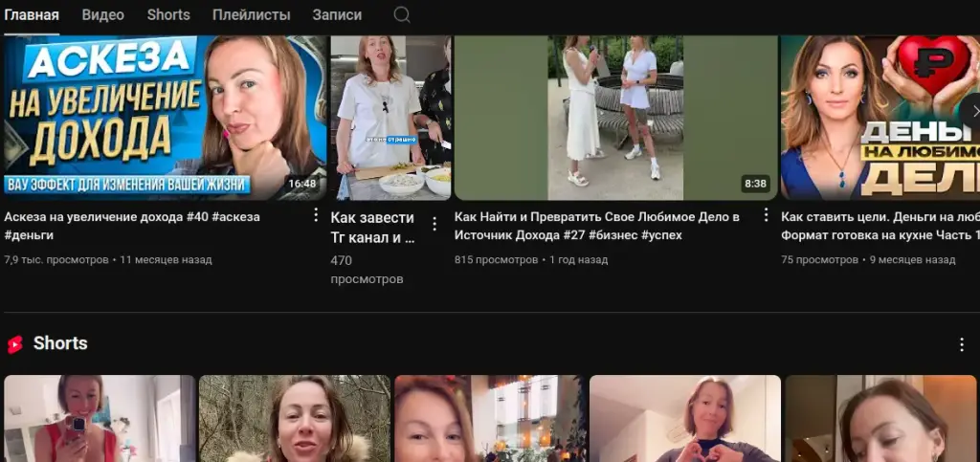Viewport: 980px width, 462px height.
Task: Click 7,9 тыс. просмотров text
Action: coord(56,260)
